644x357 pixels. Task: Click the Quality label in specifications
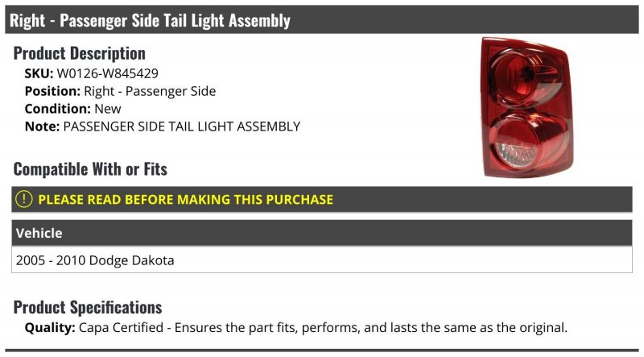pyautogui.click(x=50, y=328)
